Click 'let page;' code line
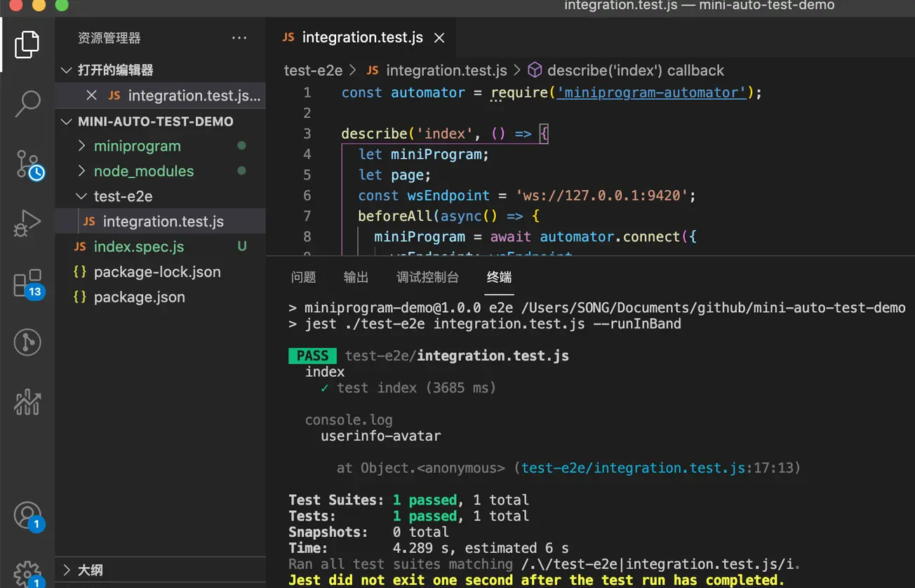Screen dimensions: 915x588 394,175
